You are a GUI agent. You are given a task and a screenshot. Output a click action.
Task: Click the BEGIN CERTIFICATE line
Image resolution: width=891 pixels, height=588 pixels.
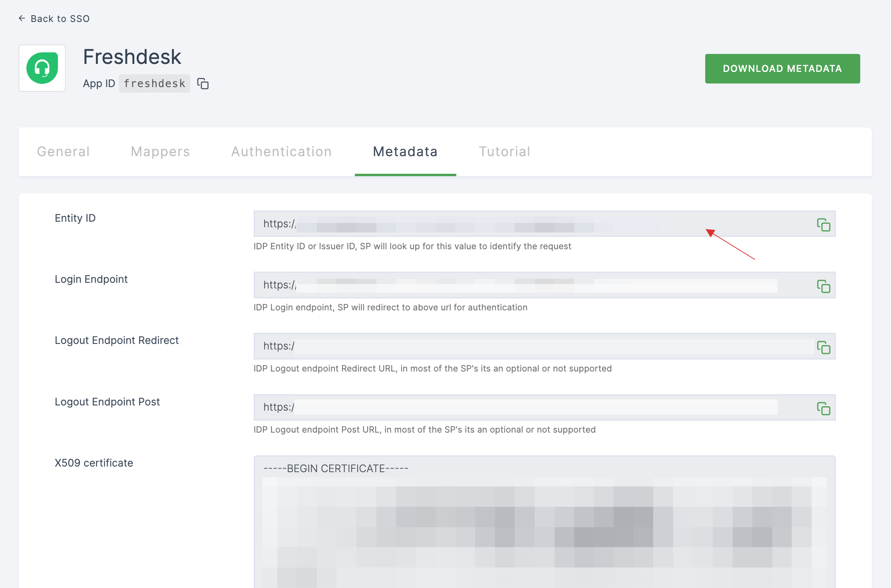(336, 468)
